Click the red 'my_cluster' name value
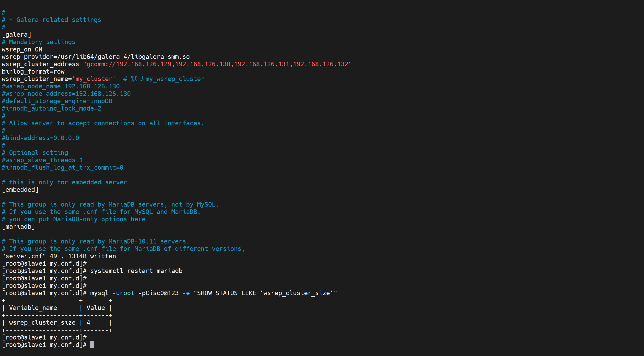 94,79
